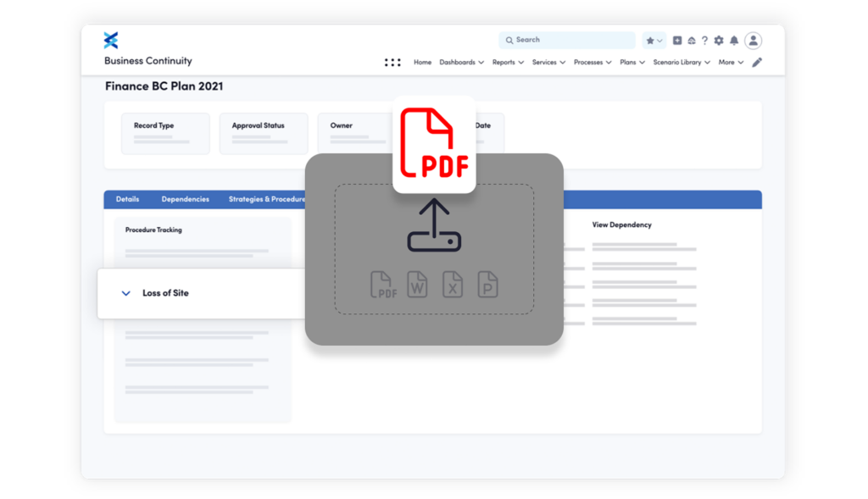Open the favorites star dropdown
This screenshot has width=868, height=499.
pyautogui.click(x=654, y=41)
